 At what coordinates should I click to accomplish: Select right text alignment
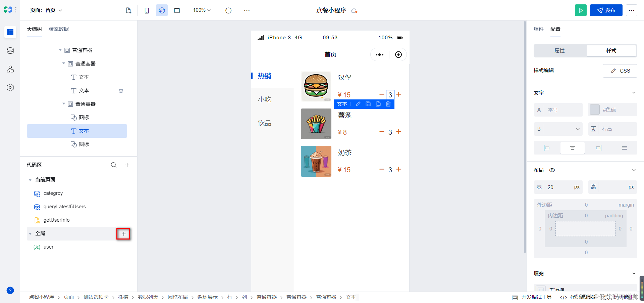tap(598, 148)
